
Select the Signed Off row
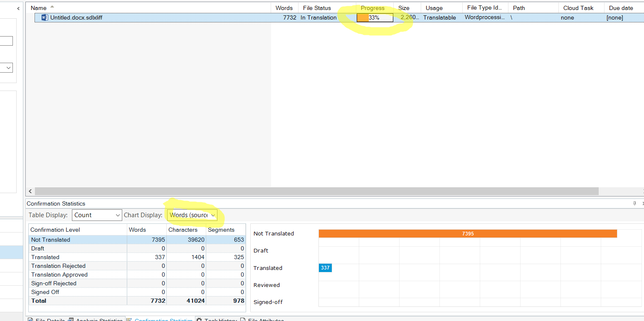click(137, 292)
